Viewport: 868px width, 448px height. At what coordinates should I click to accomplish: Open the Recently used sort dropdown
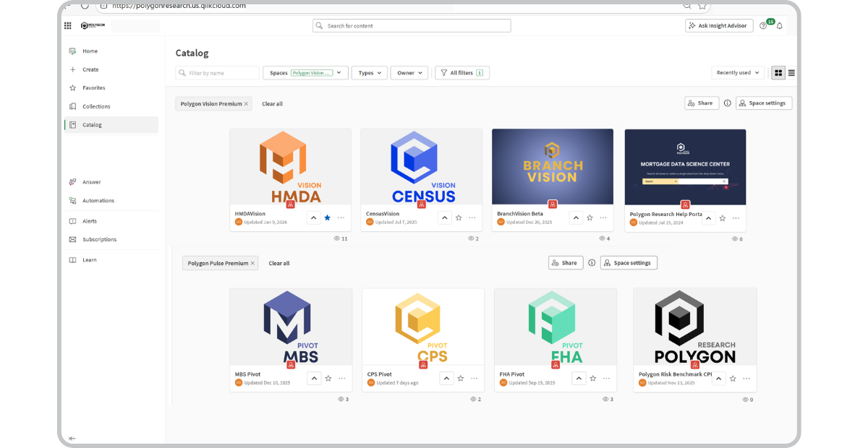[x=737, y=72]
